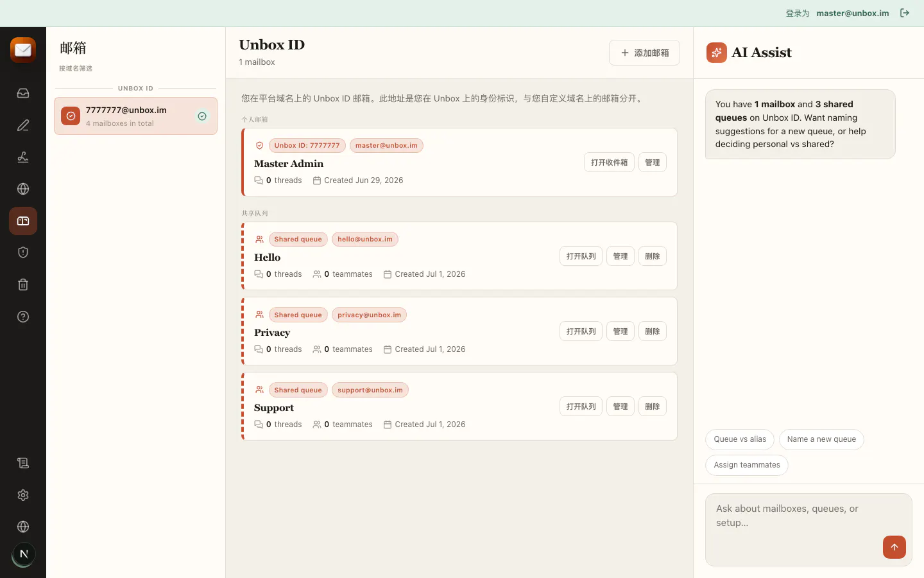The image size is (924, 578).
Task: Sign out using the logout arrow icon
Action: point(905,13)
